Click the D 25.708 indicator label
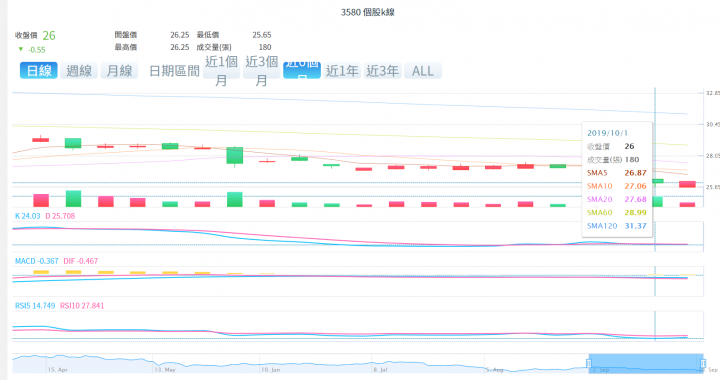The image size is (720, 380). coord(60,216)
